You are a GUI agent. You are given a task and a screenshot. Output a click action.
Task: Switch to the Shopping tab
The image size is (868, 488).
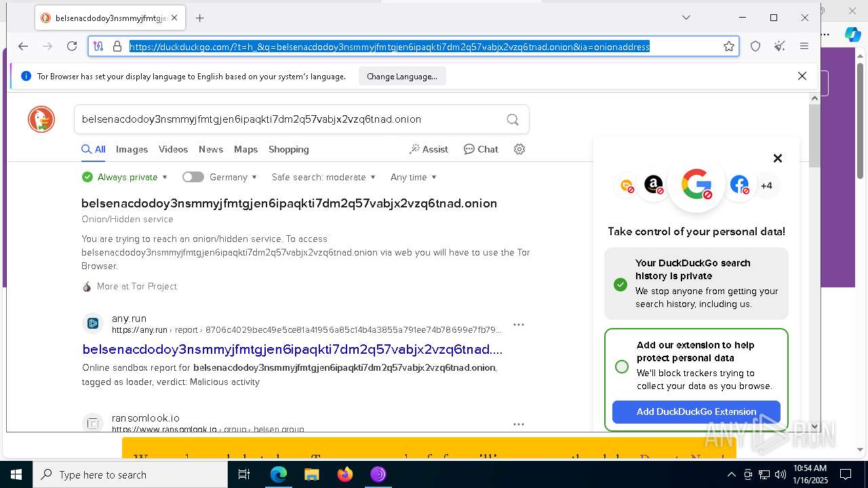tap(288, 149)
